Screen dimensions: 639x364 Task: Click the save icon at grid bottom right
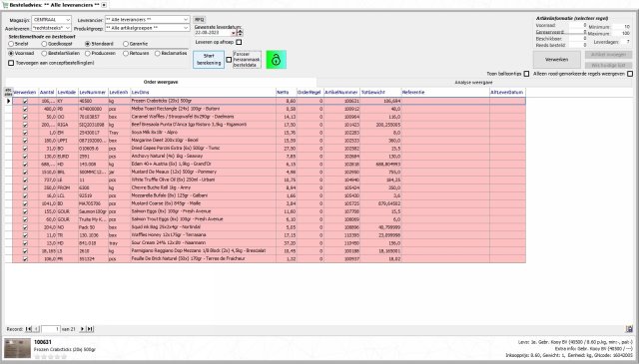[629, 329]
